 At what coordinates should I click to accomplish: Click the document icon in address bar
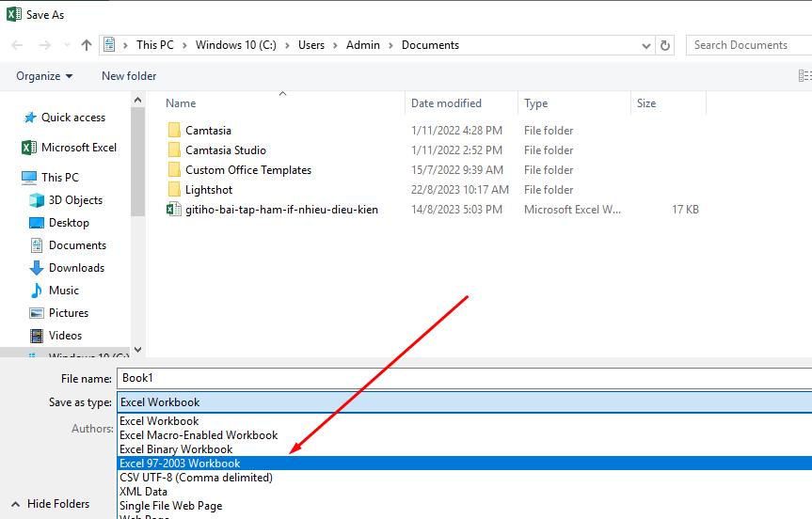point(109,45)
